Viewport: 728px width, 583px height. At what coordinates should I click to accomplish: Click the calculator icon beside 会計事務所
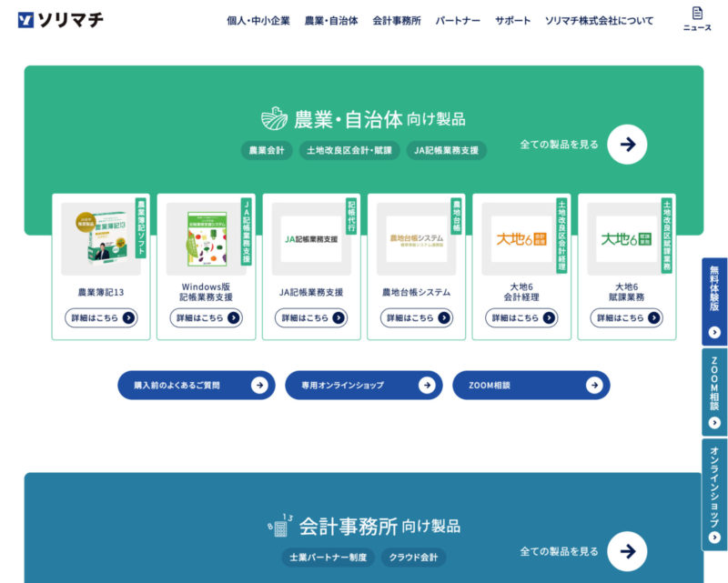pos(280,526)
